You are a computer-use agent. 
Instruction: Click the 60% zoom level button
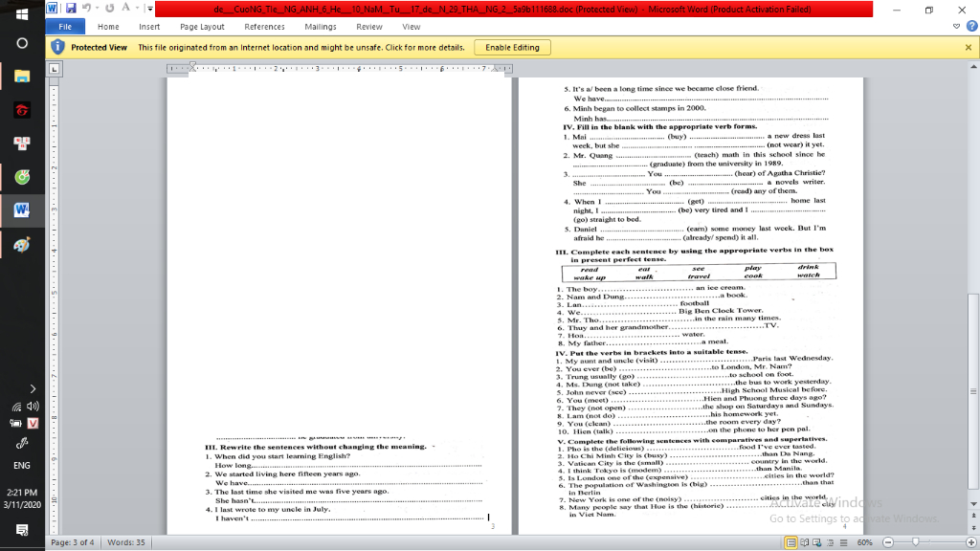865,542
